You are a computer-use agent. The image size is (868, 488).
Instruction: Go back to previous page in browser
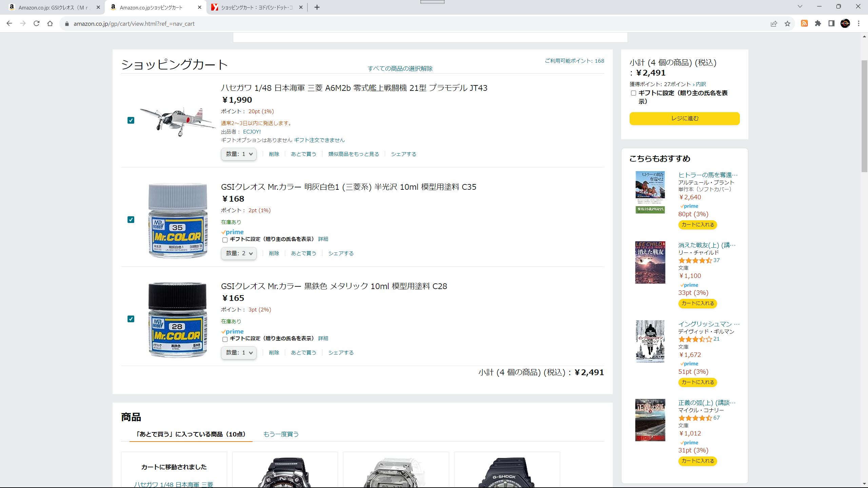point(9,23)
